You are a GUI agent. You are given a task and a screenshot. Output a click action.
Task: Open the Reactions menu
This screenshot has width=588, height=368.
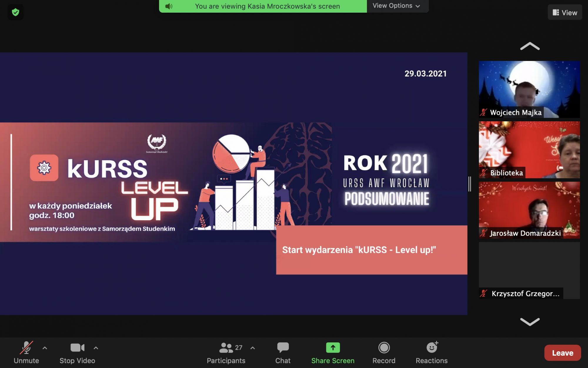(x=432, y=352)
